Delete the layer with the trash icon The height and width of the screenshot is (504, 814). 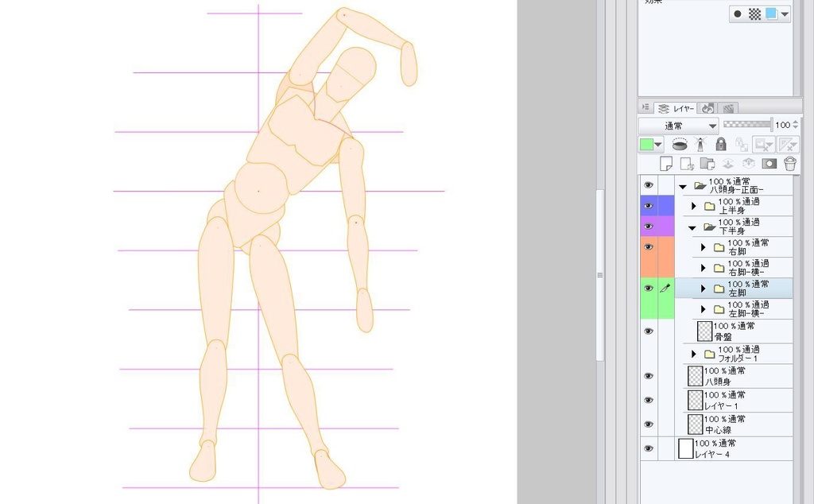789,164
